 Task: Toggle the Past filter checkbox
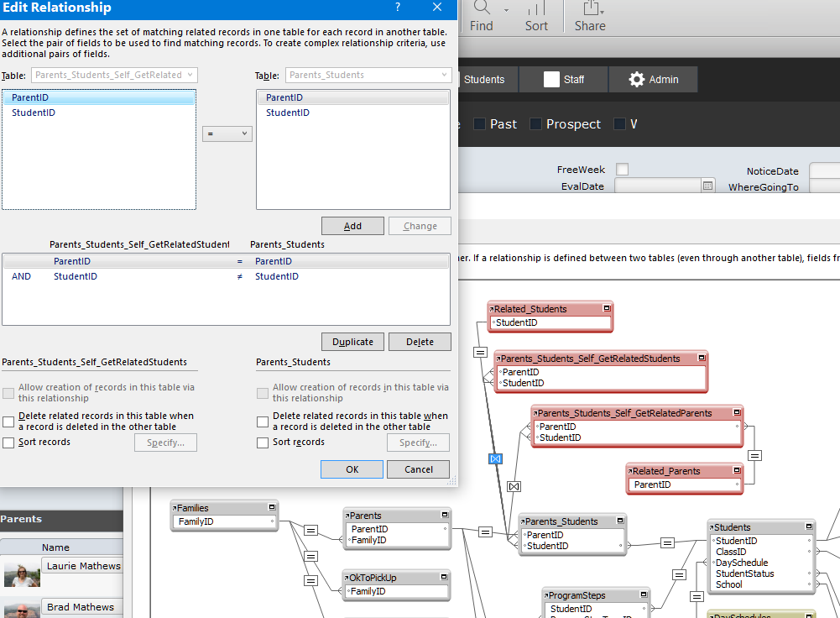479,123
